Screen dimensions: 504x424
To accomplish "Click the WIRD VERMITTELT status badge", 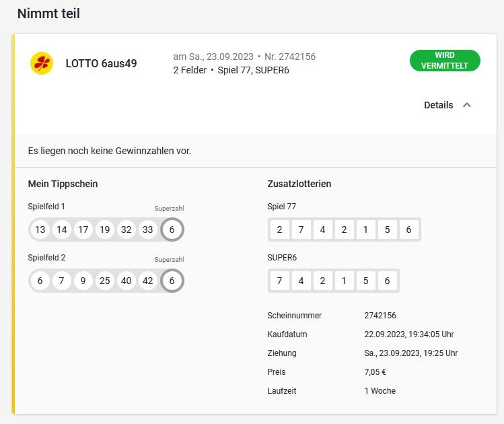I will click(x=445, y=61).
